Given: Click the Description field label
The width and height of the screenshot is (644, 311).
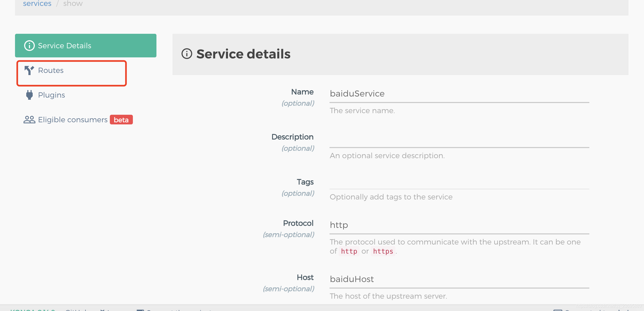Looking at the screenshot, I should pos(293,137).
